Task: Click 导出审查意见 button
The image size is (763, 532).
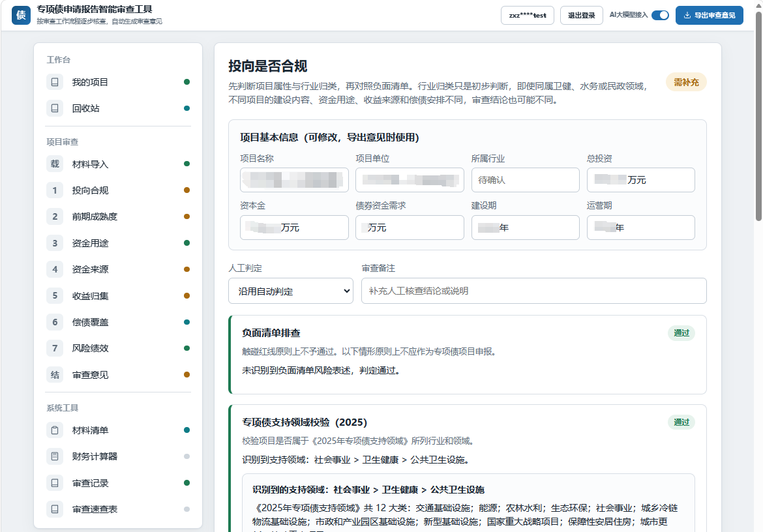Action: coord(709,15)
